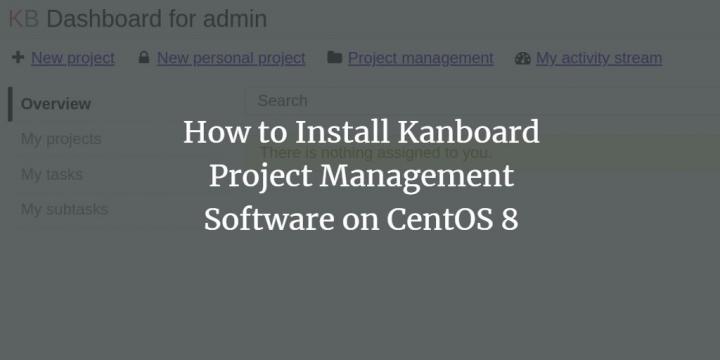
Task: Open My tasks in the sidebar
Action: (52, 174)
